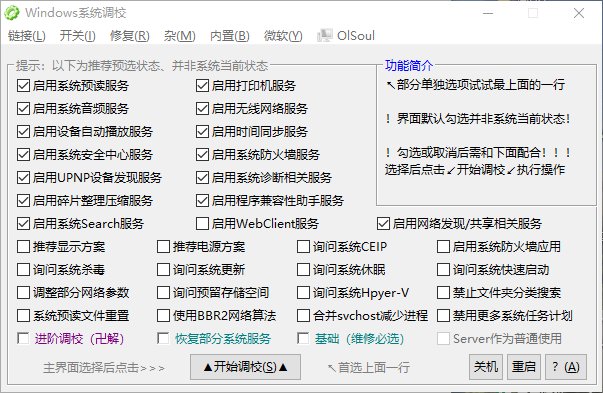The width and height of the screenshot is (603, 393).
Task: Open the 修复(R) menu
Action: pos(129,36)
